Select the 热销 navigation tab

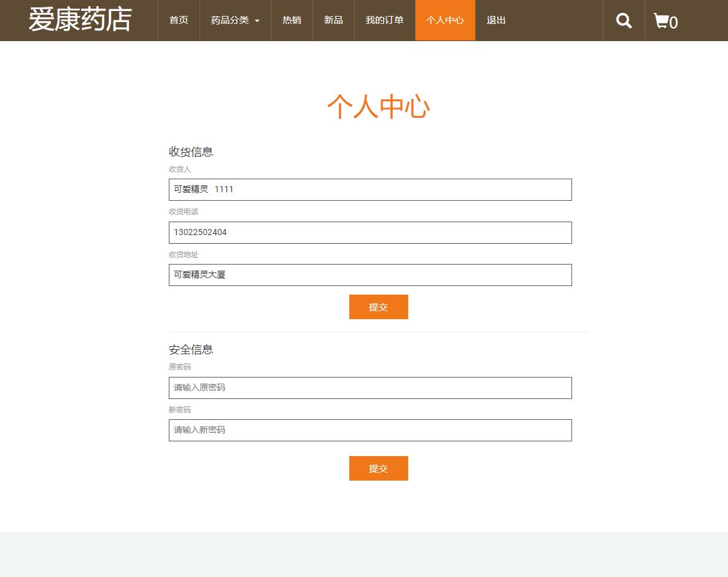(x=292, y=20)
